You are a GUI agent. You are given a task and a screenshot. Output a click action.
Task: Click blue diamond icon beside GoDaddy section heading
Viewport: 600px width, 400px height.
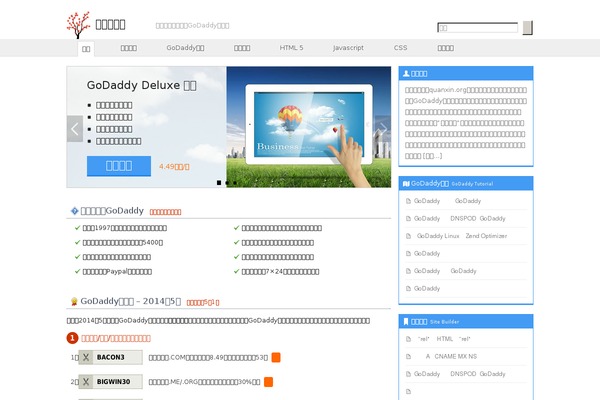click(74, 211)
